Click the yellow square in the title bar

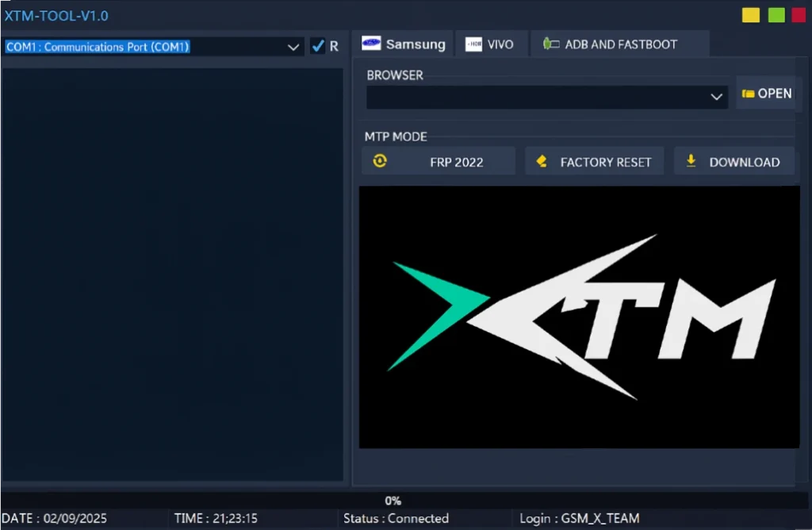coord(750,14)
